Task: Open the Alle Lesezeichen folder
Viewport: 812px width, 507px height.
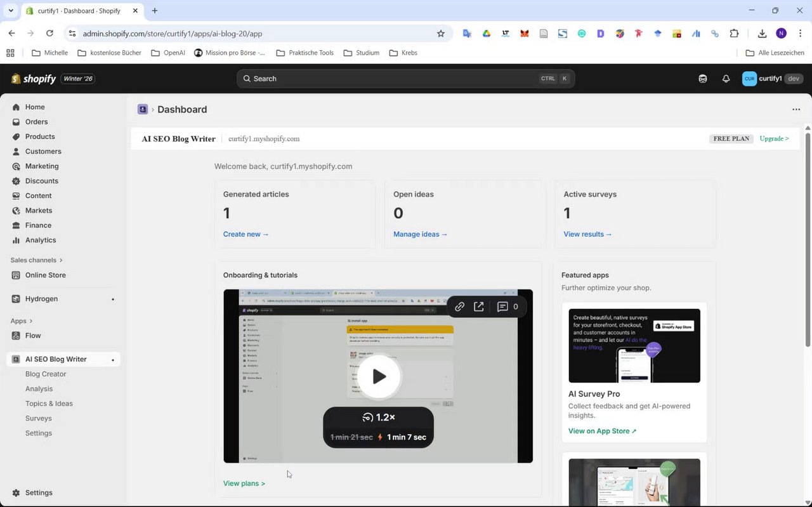Action: pyautogui.click(x=775, y=53)
